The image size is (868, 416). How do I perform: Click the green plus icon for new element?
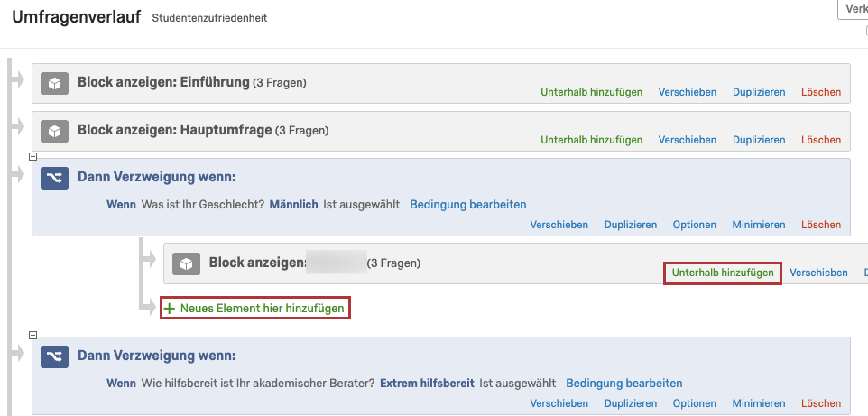[170, 309]
